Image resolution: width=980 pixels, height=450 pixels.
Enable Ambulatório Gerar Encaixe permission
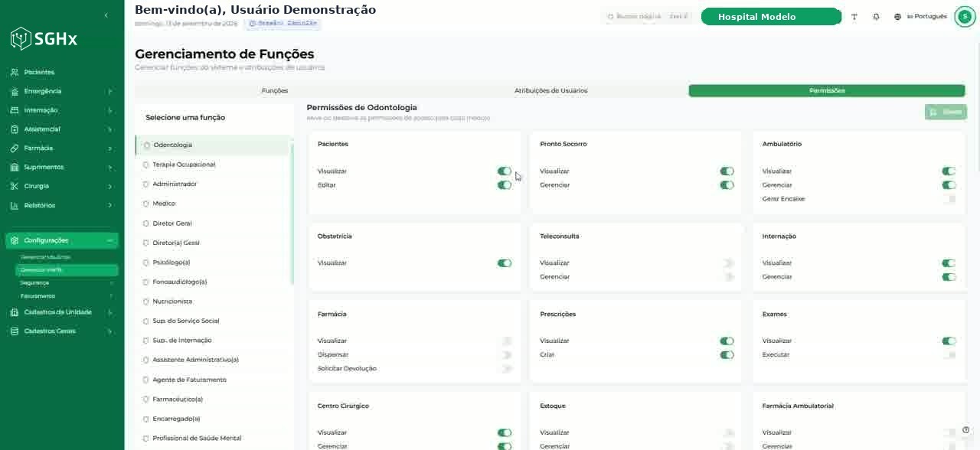click(x=949, y=199)
